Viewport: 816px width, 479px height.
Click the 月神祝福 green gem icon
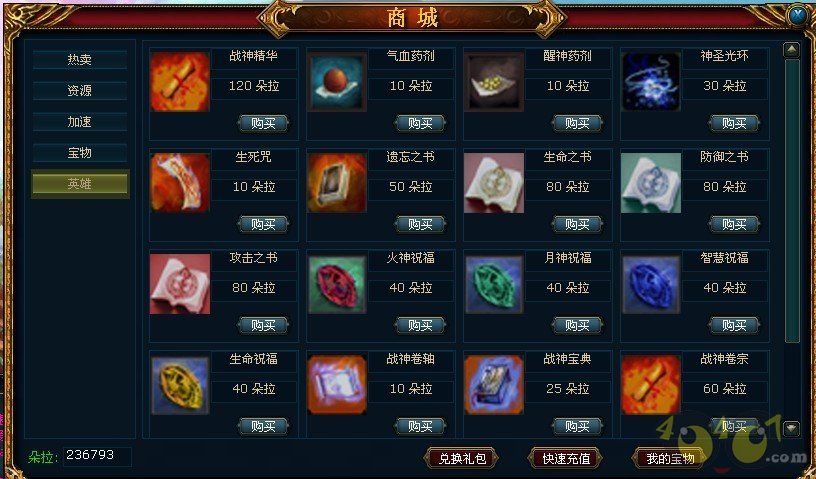[x=494, y=284]
